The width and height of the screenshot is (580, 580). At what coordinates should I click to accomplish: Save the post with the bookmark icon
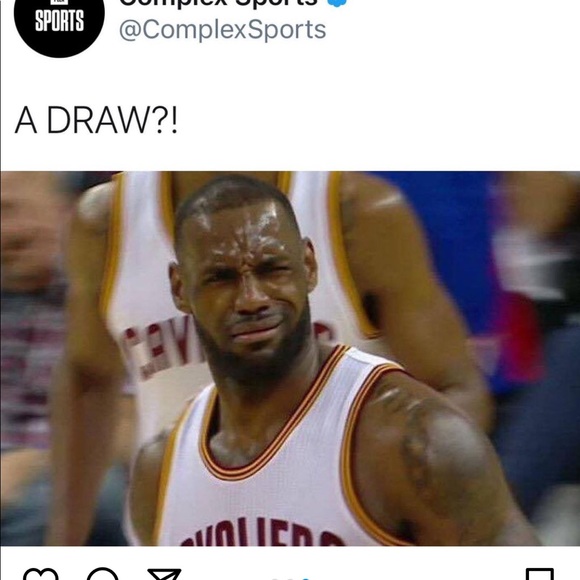point(540,574)
